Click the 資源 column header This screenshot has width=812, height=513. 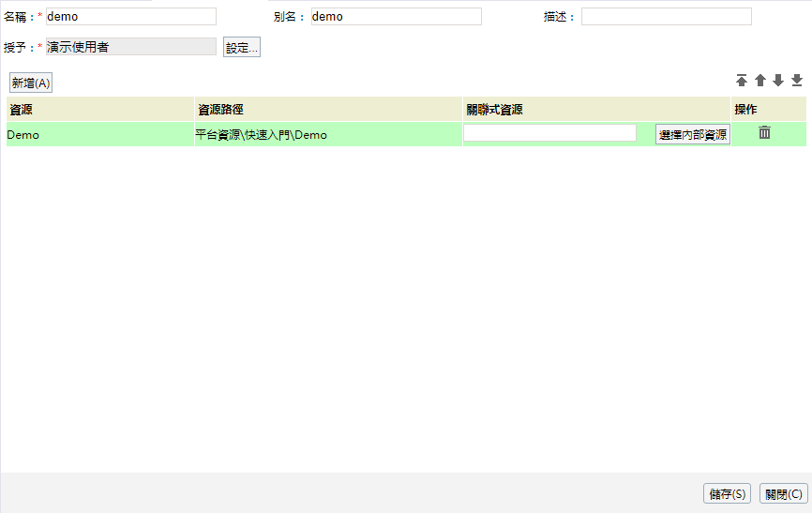100,109
